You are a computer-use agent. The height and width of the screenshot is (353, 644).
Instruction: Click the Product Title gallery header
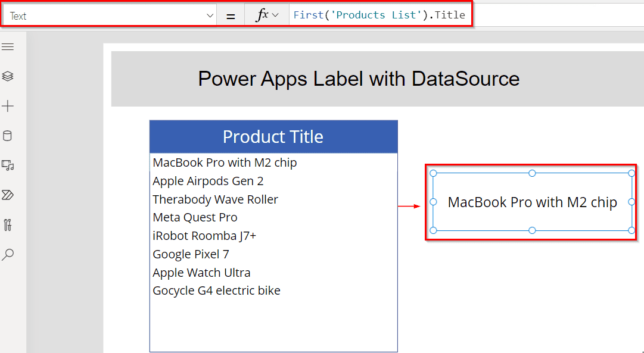pos(273,136)
